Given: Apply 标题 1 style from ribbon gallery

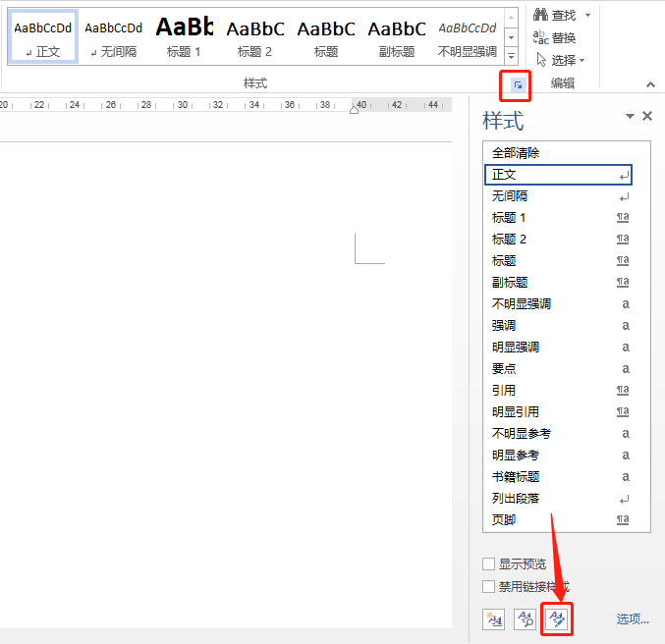Looking at the screenshot, I should [x=184, y=37].
